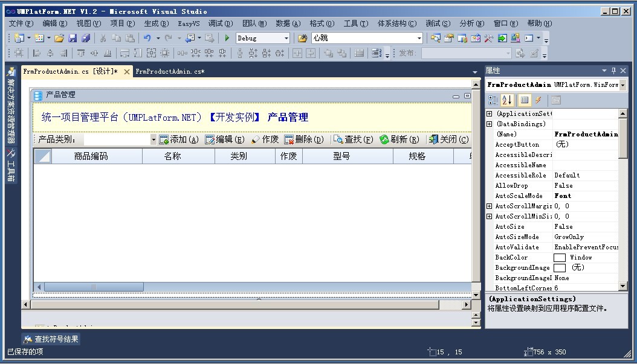Open the Solution Explorer toolbar icon
This screenshot has height=364, width=637.
[436, 38]
